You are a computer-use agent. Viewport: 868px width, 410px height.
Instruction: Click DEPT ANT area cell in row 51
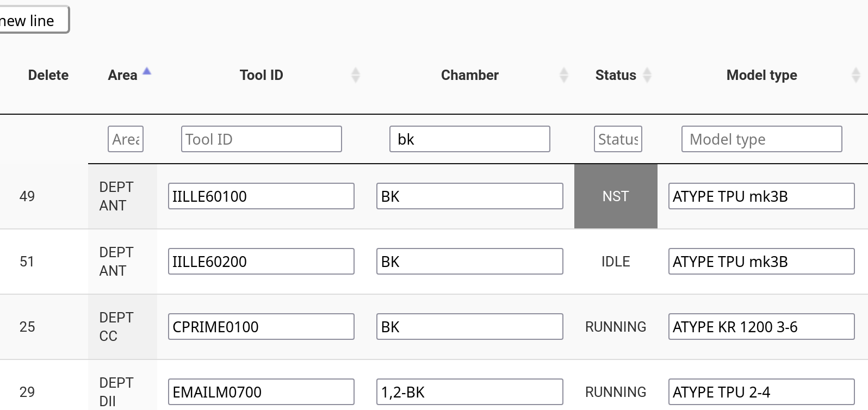coord(122,262)
